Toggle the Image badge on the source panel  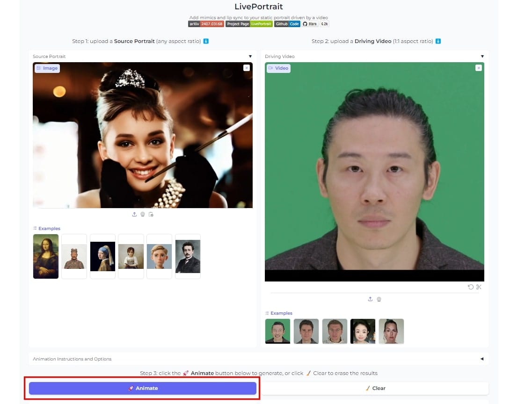click(47, 68)
